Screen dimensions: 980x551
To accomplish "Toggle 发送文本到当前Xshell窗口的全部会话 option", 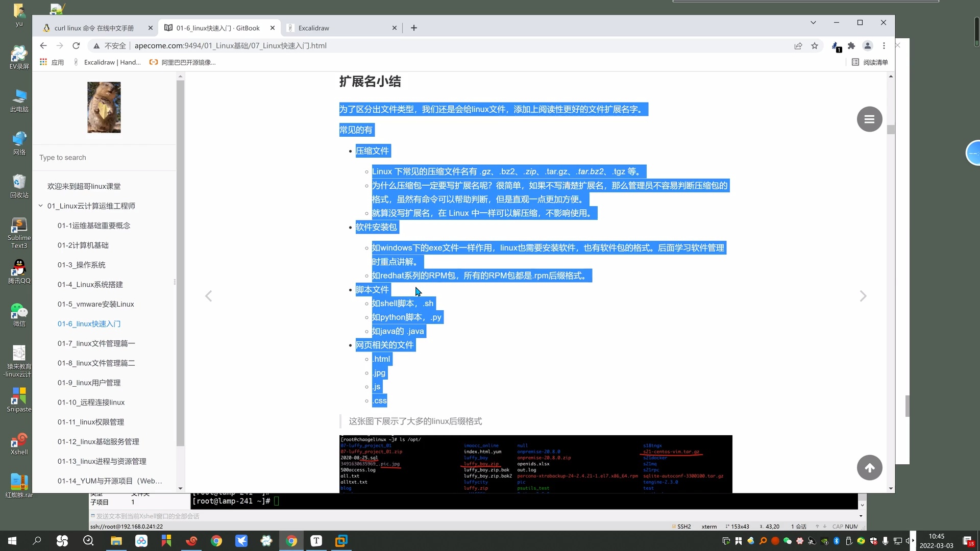I will click(94, 516).
